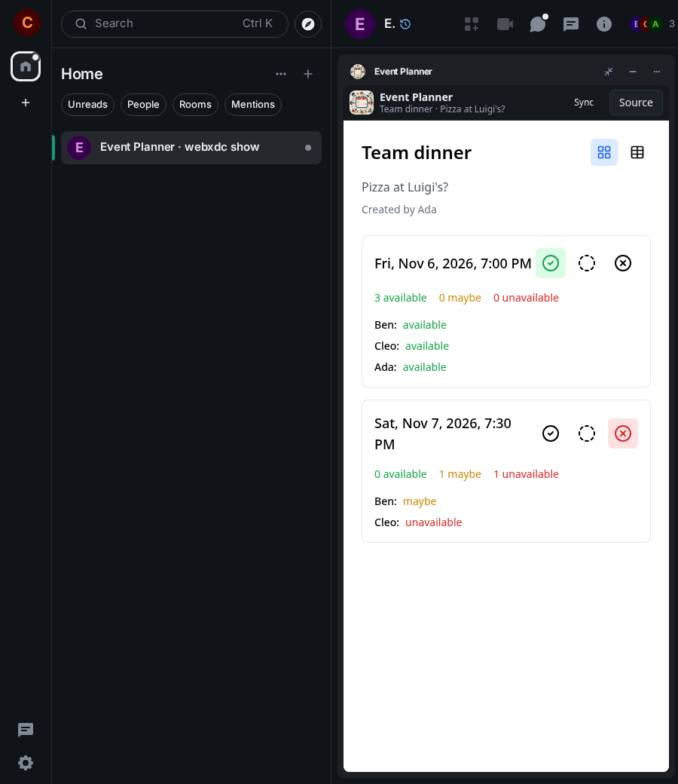
Task: Open settings gear
Action: pos(26,763)
